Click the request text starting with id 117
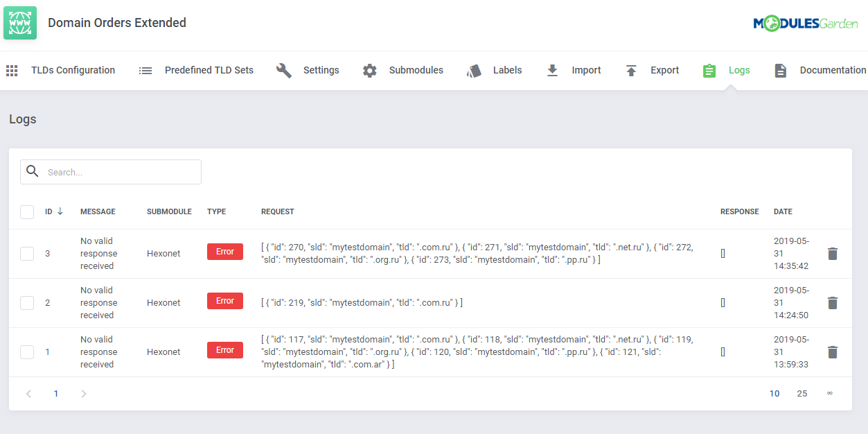 click(477, 351)
